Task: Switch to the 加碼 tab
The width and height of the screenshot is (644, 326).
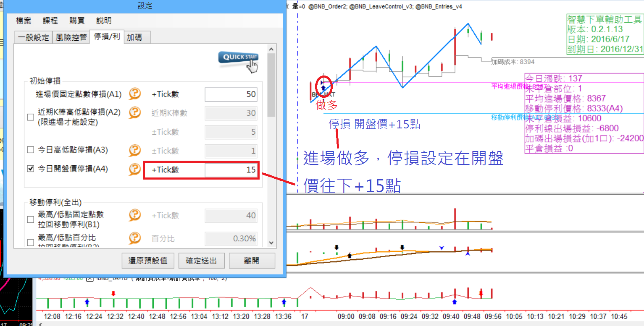Action: tap(137, 37)
